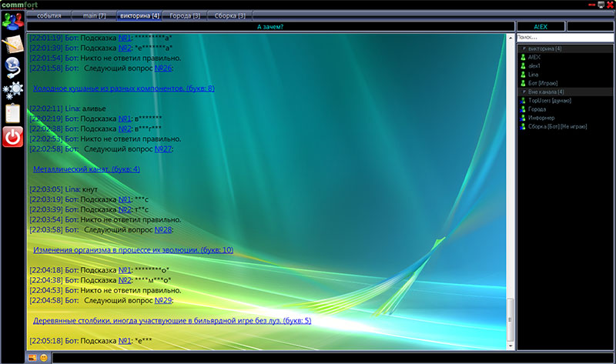Open the Города (3) channel tab

[185, 15]
